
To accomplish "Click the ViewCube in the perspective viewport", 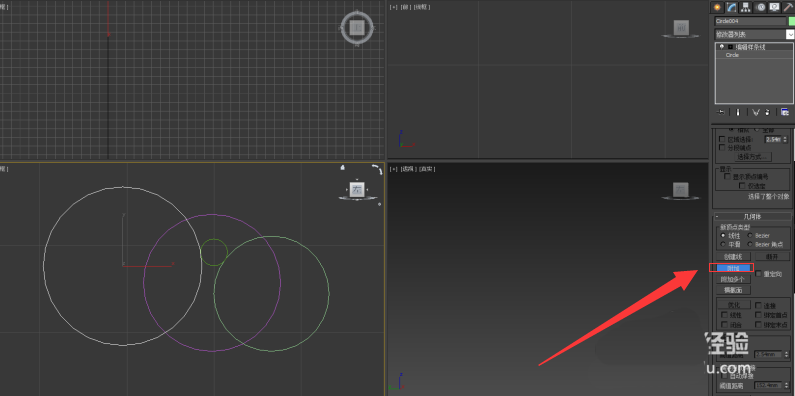I will click(681, 190).
